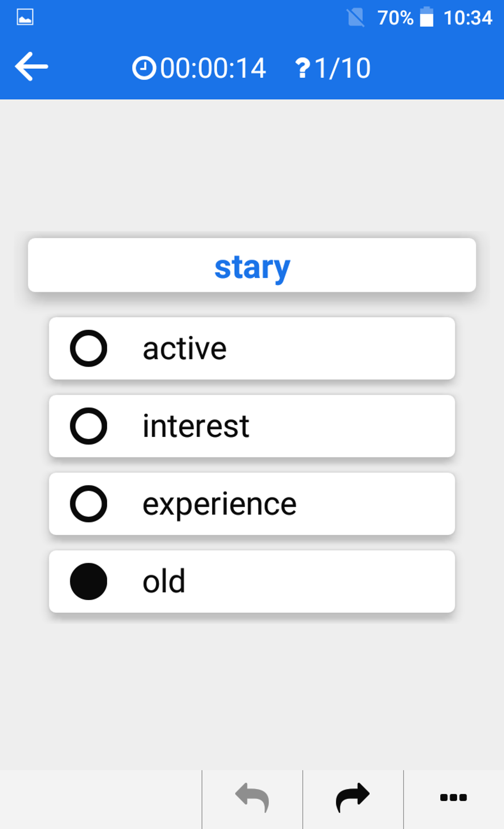
Task: Click the timer clock icon
Action: 144,68
